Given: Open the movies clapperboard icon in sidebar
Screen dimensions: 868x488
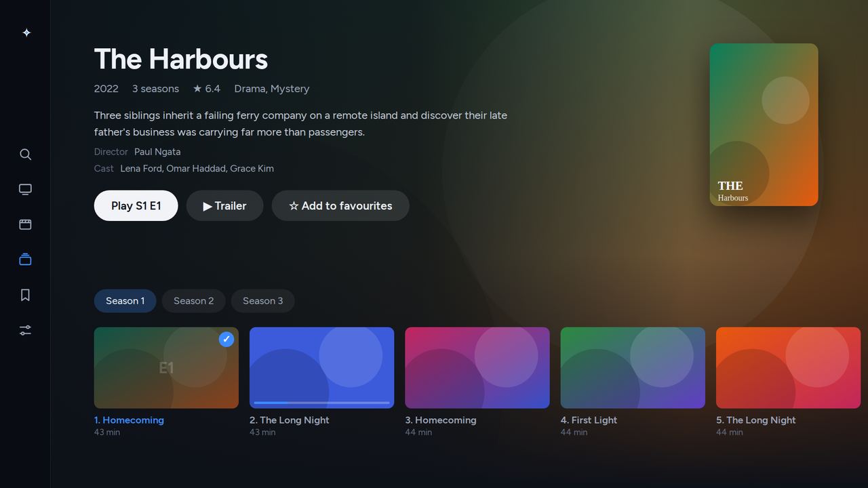Looking at the screenshot, I should 25,225.
